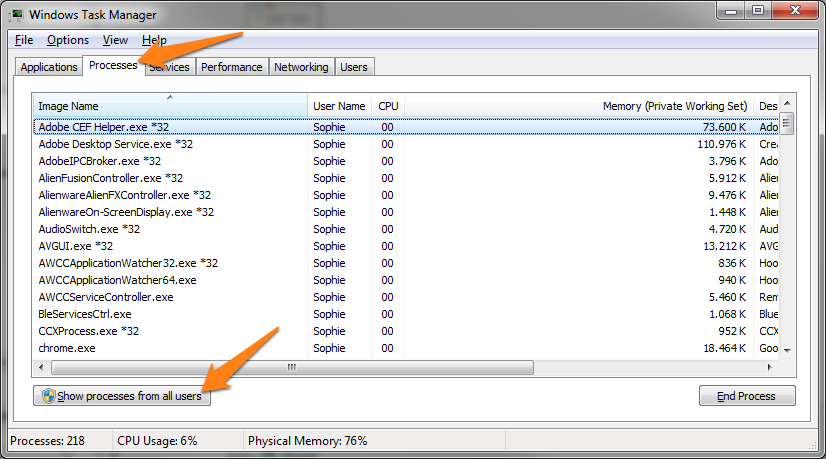Screen dimensions: 826x459
Task: Click the 73.600 K memory value
Action: (724, 127)
